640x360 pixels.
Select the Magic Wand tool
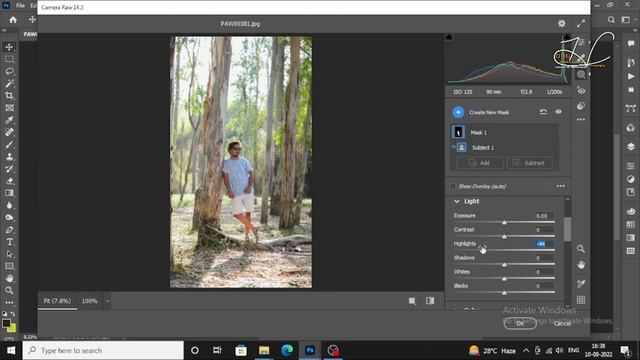(x=9, y=84)
